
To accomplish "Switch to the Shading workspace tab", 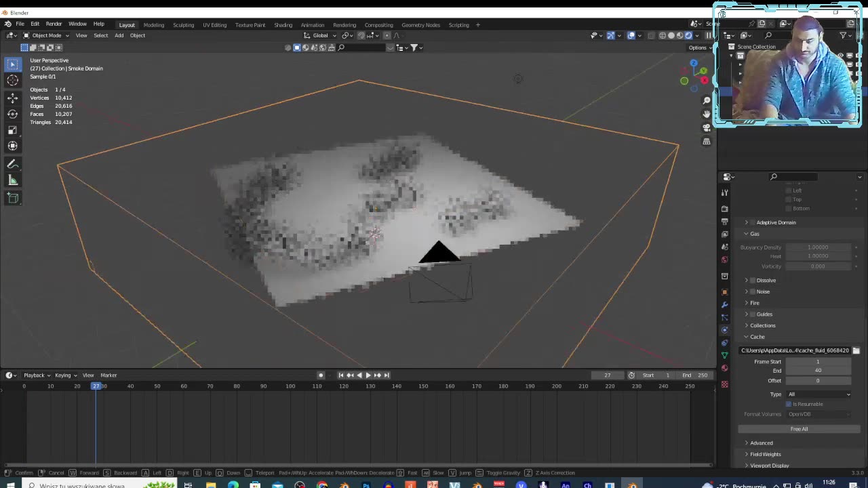I will click(x=283, y=25).
